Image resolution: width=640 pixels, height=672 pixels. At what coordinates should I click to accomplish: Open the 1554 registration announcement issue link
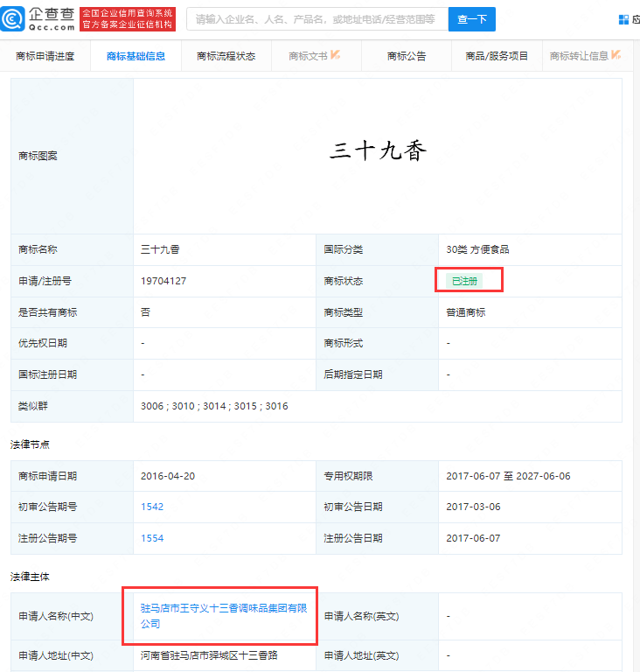152,538
